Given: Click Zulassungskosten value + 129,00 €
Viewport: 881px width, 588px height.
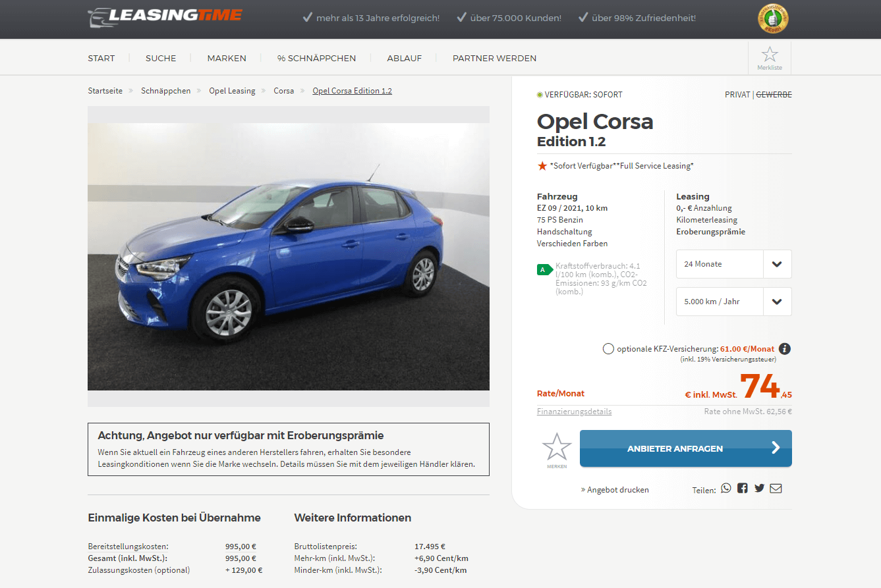Looking at the screenshot, I should click(x=244, y=570).
